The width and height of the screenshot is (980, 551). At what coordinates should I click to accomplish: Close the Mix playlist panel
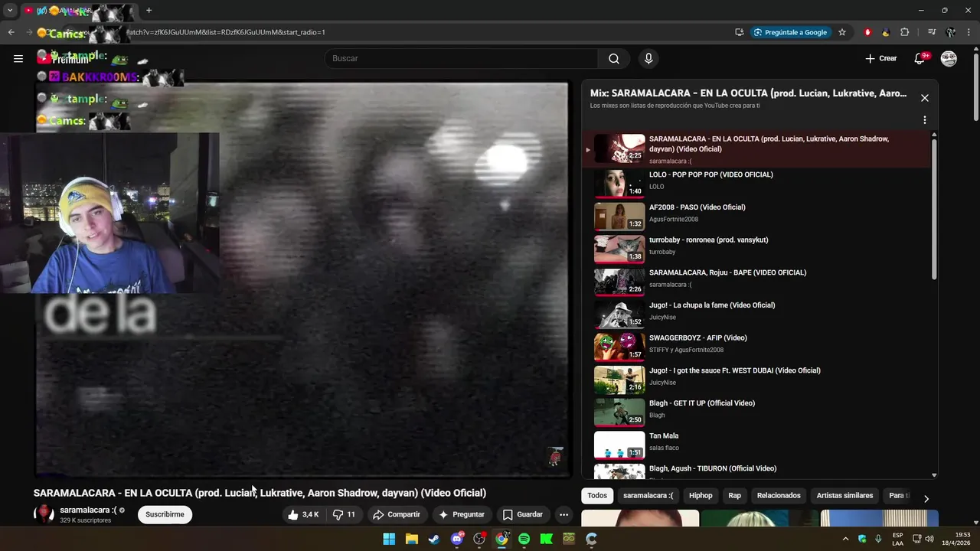pyautogui.click(x=924, y=98)
